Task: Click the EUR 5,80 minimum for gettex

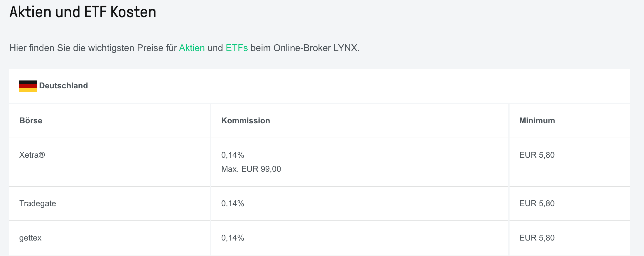Action: click(x=537, y=238)
